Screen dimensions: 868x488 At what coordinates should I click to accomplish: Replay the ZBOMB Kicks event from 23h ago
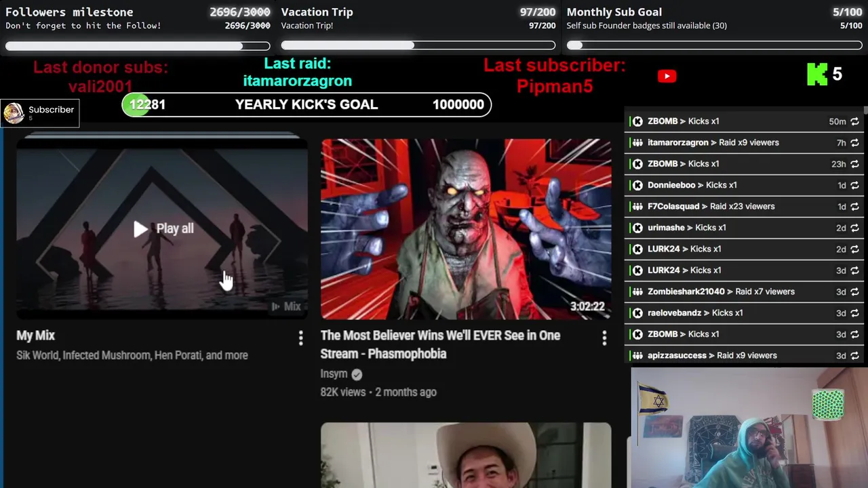pos(854,164)
